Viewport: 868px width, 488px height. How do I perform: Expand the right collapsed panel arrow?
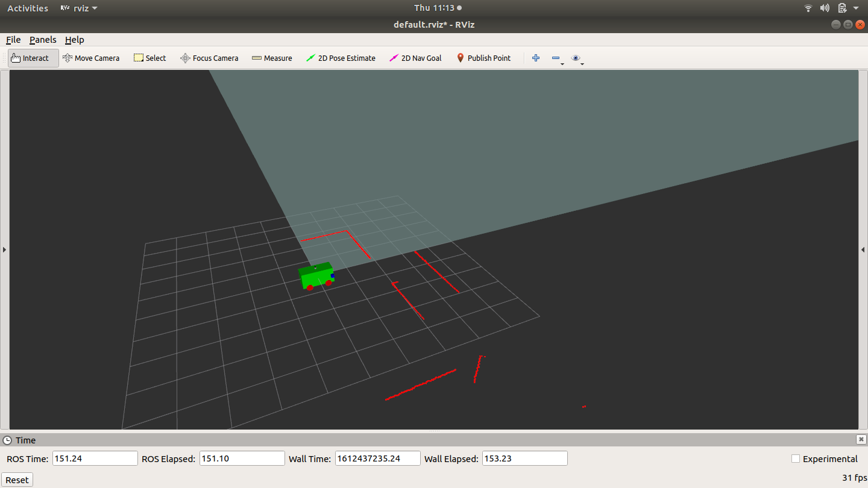pos(863,249)
